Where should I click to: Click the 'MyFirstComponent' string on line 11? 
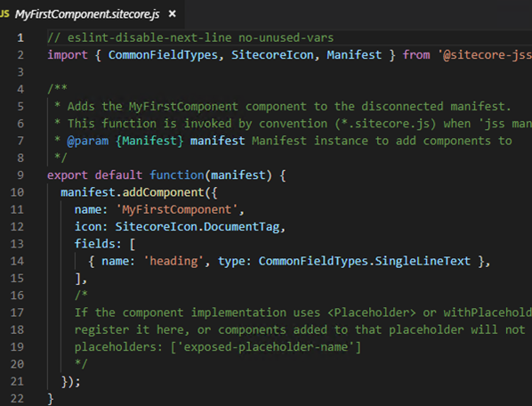click(x=176, y=209)
